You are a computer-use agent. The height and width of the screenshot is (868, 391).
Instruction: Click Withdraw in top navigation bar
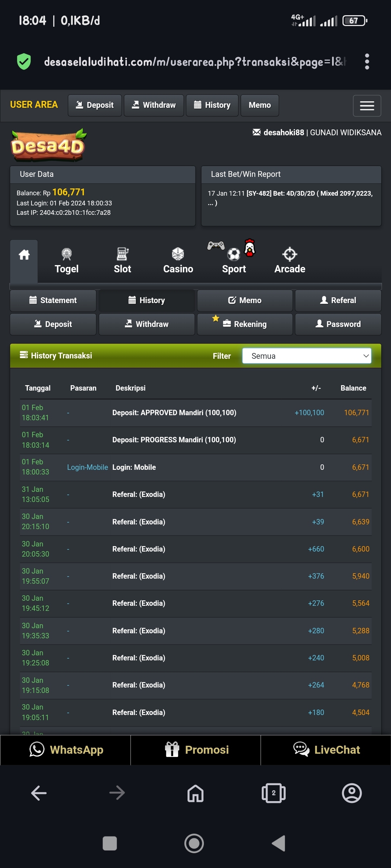click(154, 105)
